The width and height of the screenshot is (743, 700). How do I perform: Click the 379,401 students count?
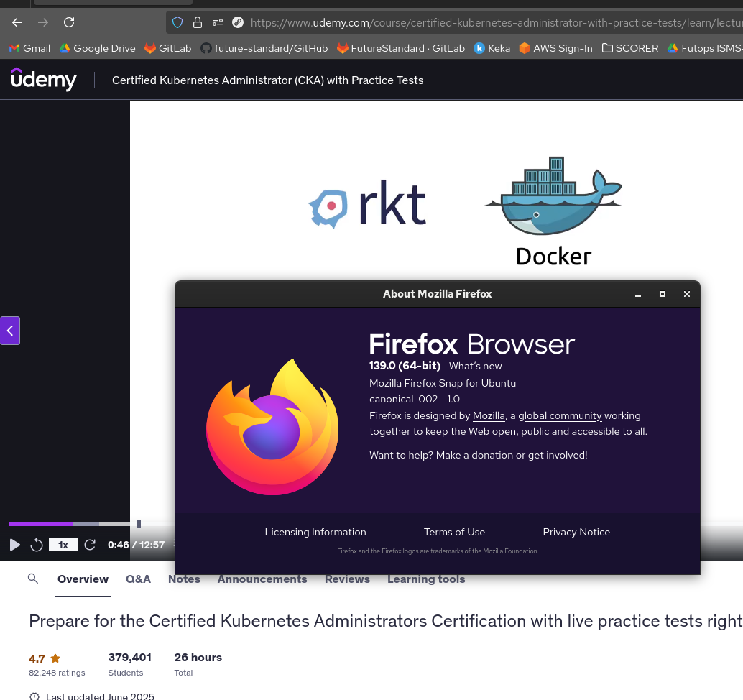(130, 658)
